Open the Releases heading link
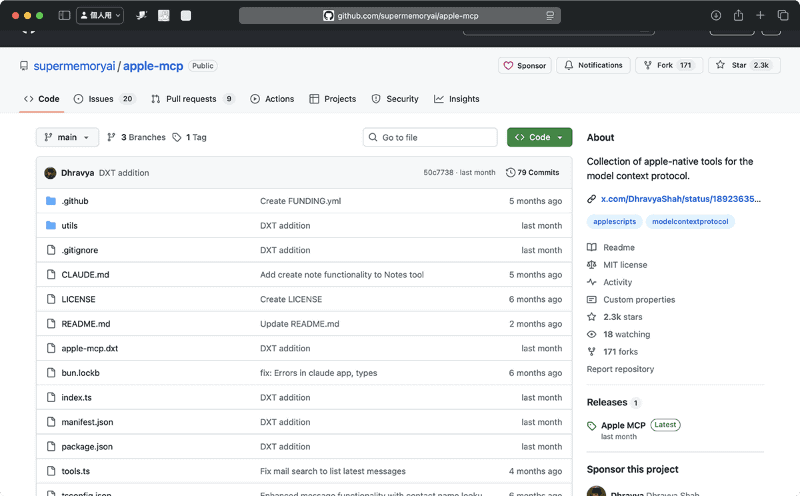Viewport: 800px width, 496px height. [x=607, y=402]
